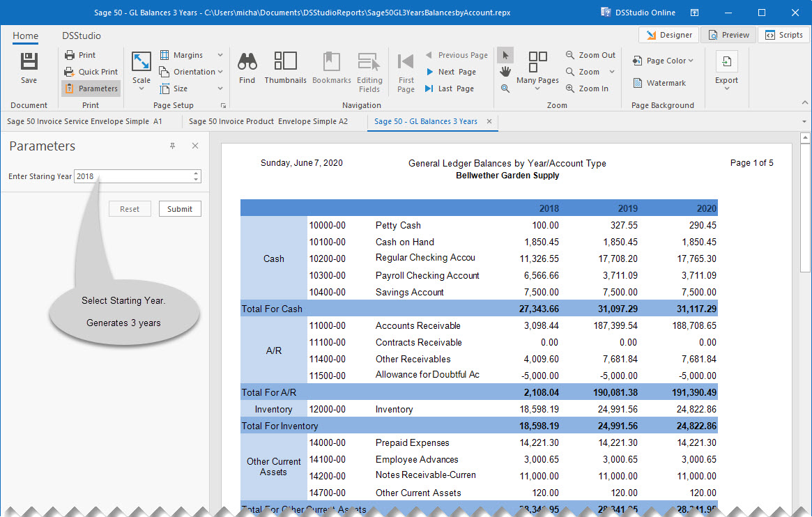
Task: Click the Print icon in ribbon
Action: click(70, 55)
